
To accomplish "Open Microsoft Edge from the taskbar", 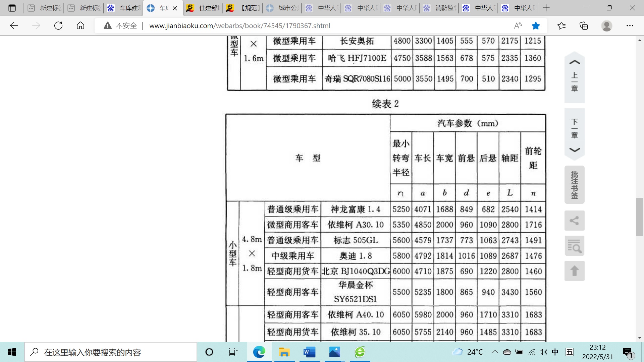I will [x=259, y=352].
